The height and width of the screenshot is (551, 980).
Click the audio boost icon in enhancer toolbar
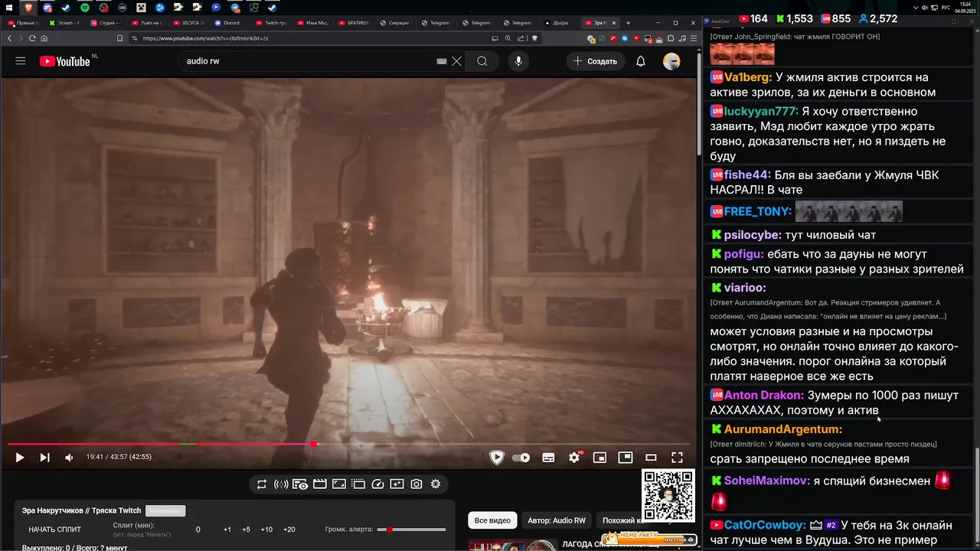coord(281,484)
